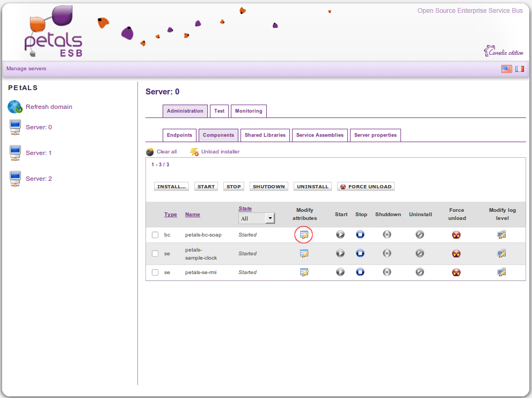Shutdown petals-bc-soap using row shutdown icon

pyautogui.click(x=387, y=234)
